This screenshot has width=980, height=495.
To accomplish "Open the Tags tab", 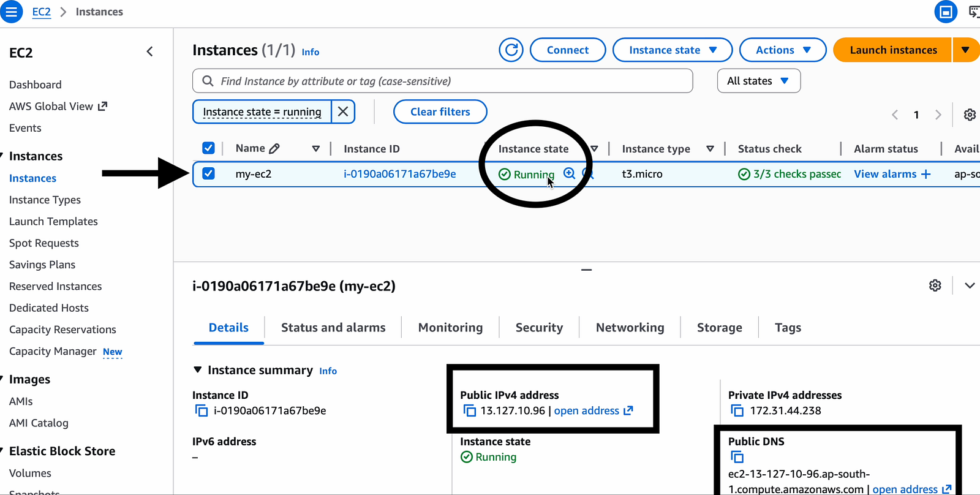I will [788, 328].
